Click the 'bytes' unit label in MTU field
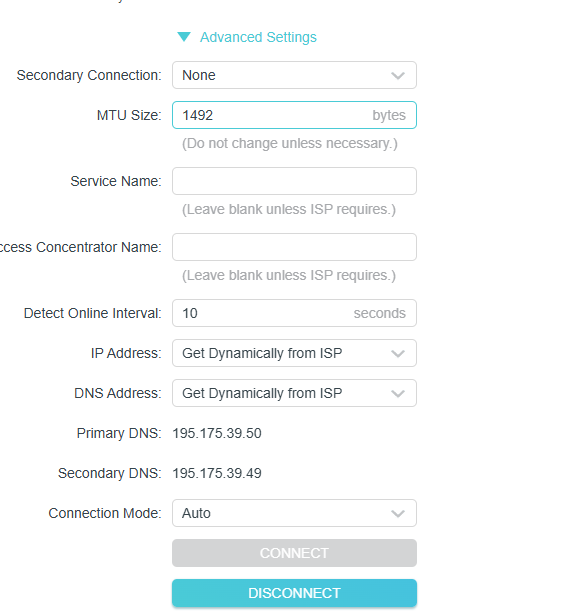Viewport: 563px width, 615px height. (x=389, y=115)
